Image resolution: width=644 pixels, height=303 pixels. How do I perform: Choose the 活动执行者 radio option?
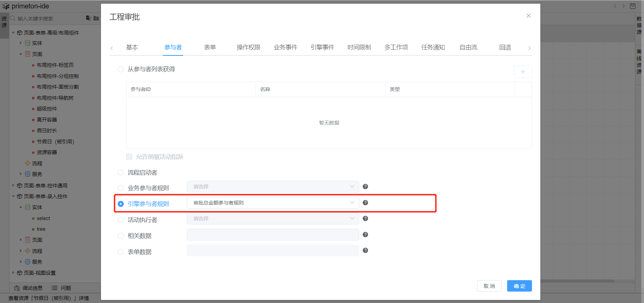tap(121, 220)
